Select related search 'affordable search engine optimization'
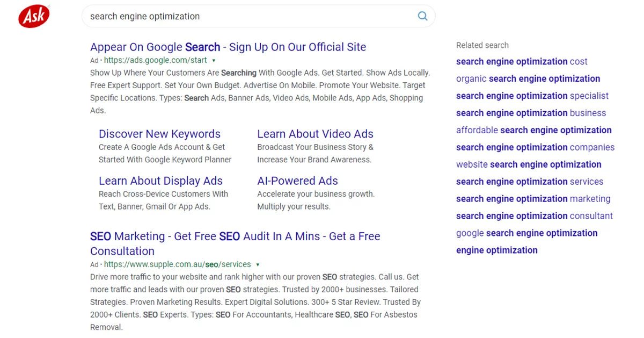The width and height of the screenshot is (644, 338). tap(534, 130)
